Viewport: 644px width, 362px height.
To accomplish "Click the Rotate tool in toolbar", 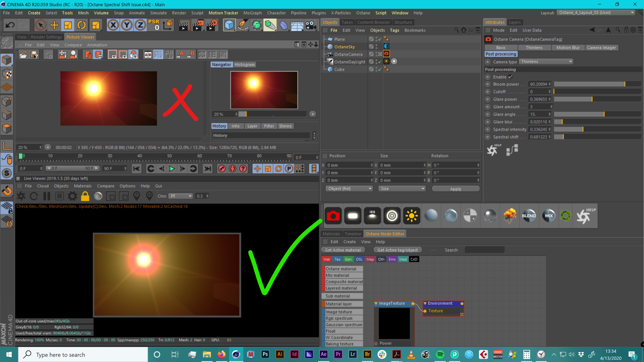I will 82,25.
